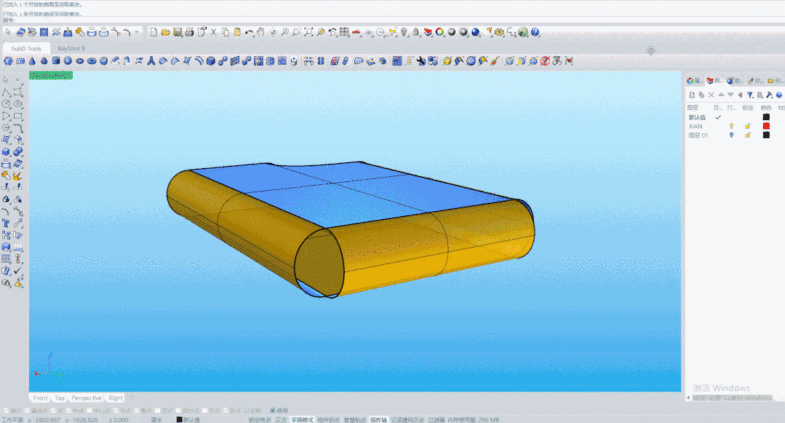Toggle the Ortho (正交) status bar mode
The width and height of the screenshot is (785, 423).
pyautogui.click(x=282, y=419)
